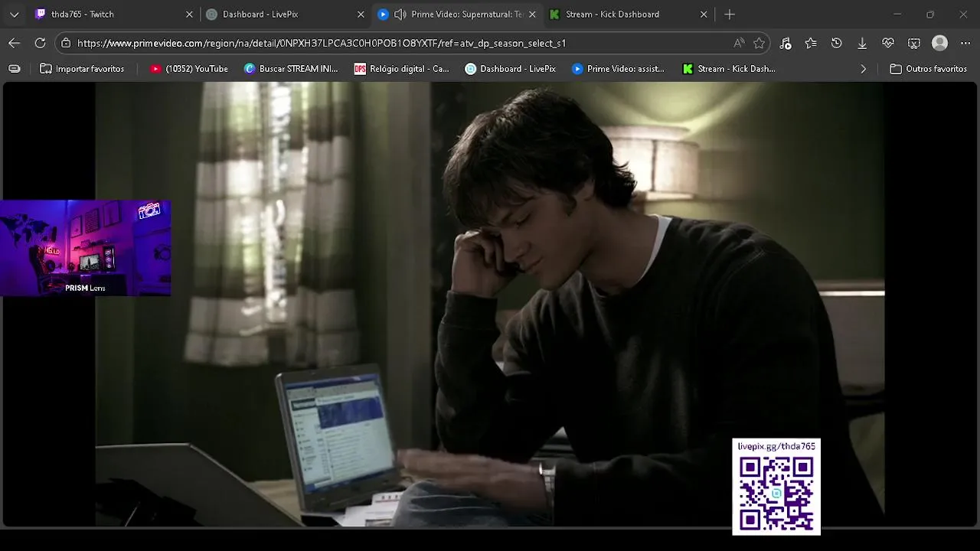
Task: Close the Prime Video tab
Action: tap(532, 14)
